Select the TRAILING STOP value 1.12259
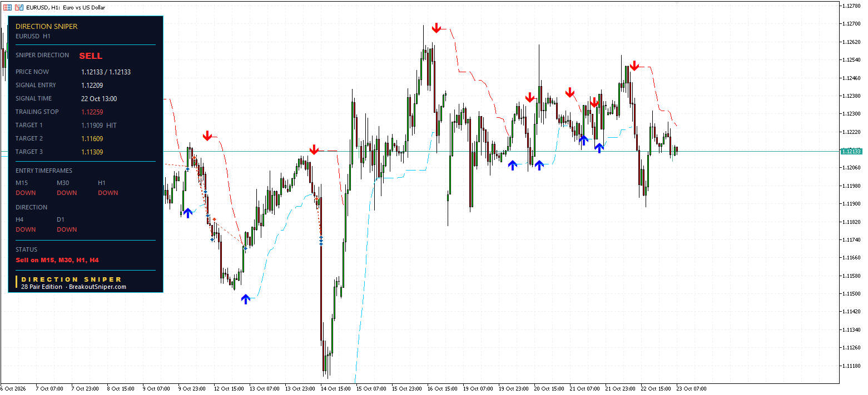 coord(92,112)
